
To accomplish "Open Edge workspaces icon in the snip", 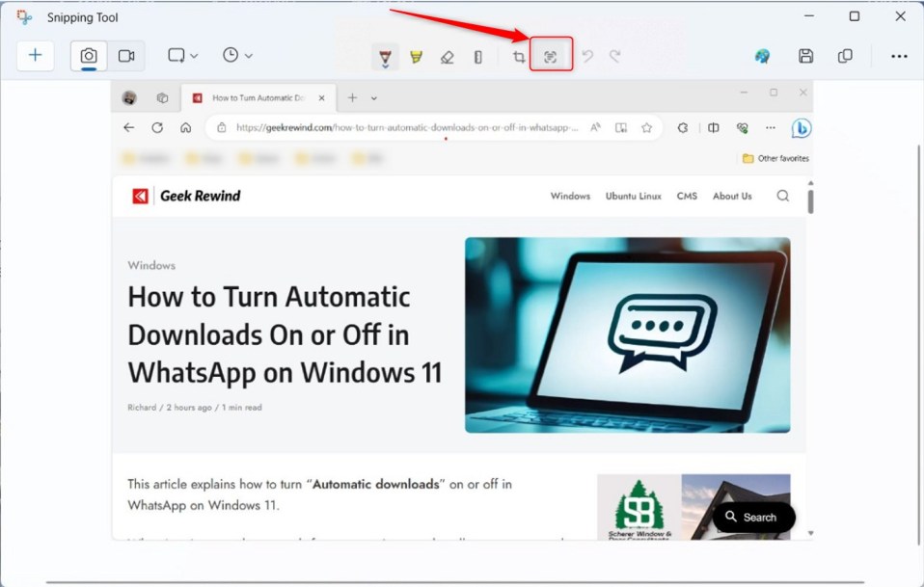I will [162, 97].
